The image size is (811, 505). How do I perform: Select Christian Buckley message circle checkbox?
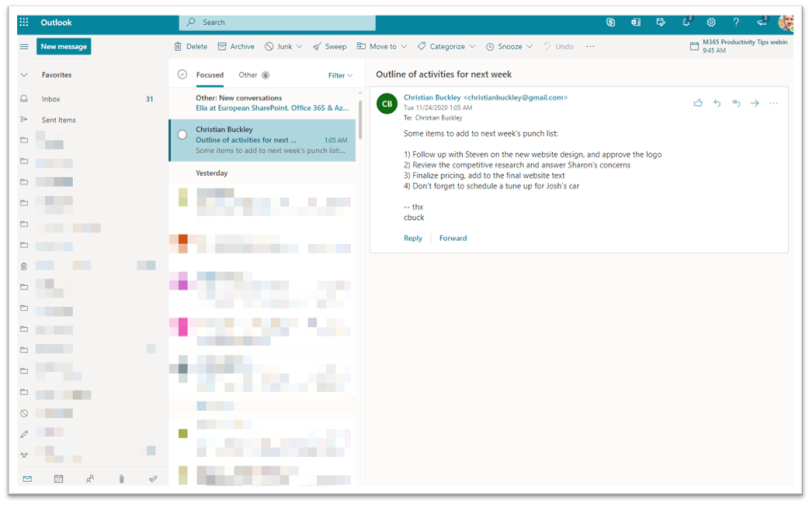182,135
